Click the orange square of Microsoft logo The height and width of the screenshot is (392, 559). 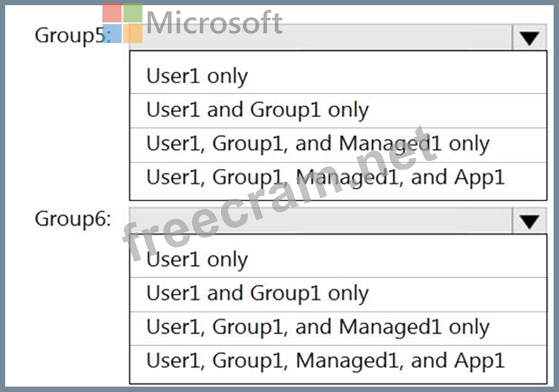tap(133, 34)
